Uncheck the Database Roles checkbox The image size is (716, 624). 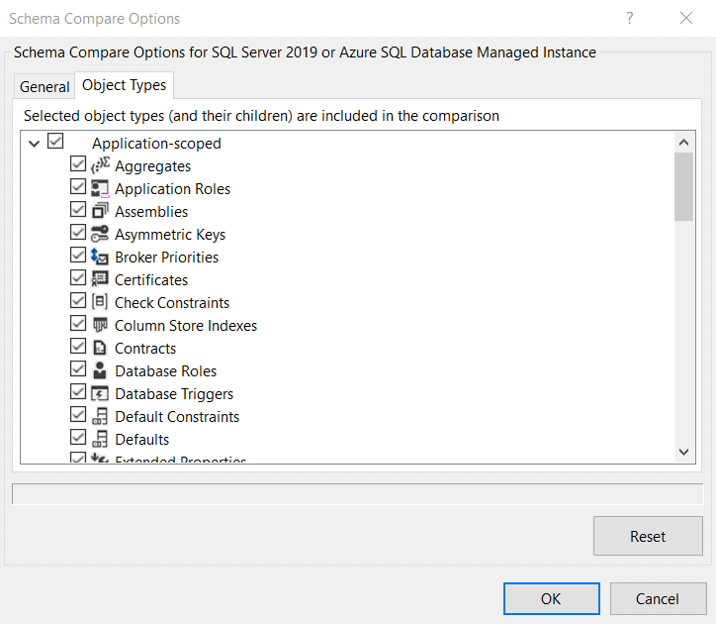point(78,369)
